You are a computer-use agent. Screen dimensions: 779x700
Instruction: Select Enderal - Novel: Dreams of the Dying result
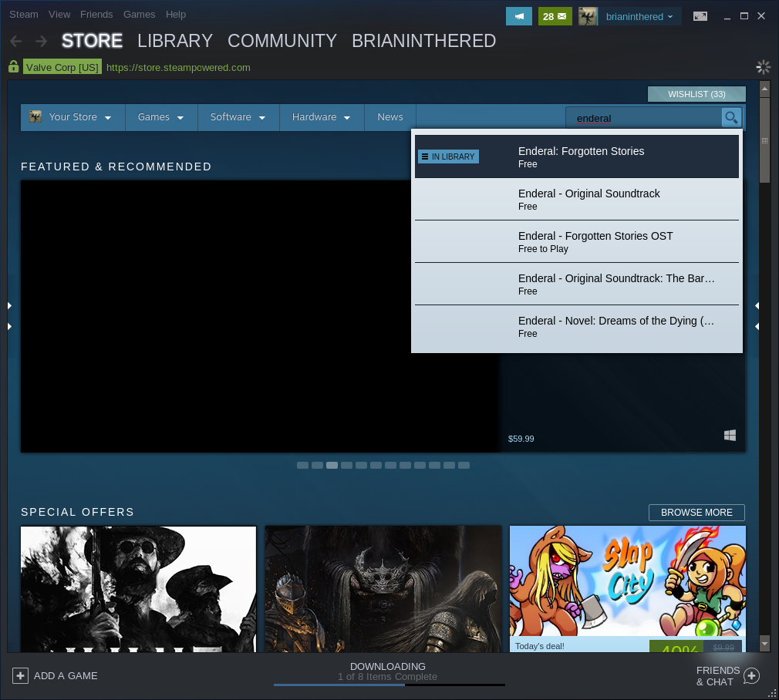coord(577,326)
